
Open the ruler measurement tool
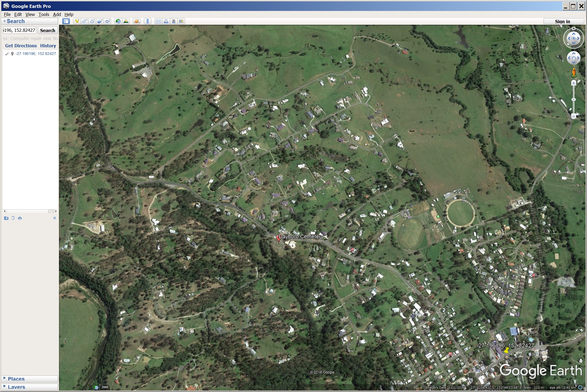148,21
